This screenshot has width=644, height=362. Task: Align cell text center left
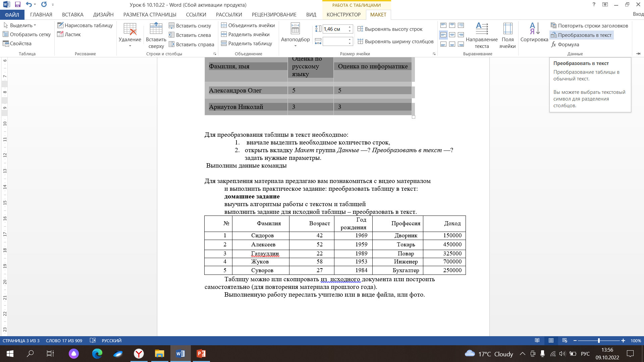(x=443, y=35)
